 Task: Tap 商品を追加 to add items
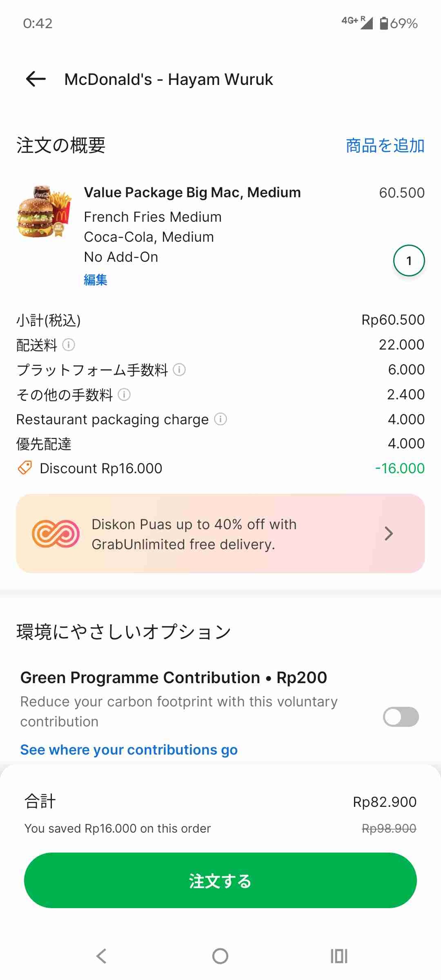coord(385,146)
